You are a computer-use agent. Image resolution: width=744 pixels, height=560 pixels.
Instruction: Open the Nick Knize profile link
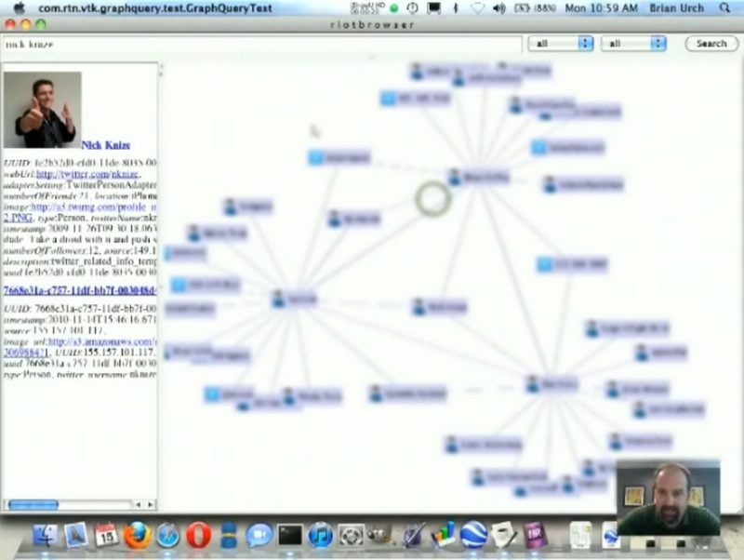(105, 145)
